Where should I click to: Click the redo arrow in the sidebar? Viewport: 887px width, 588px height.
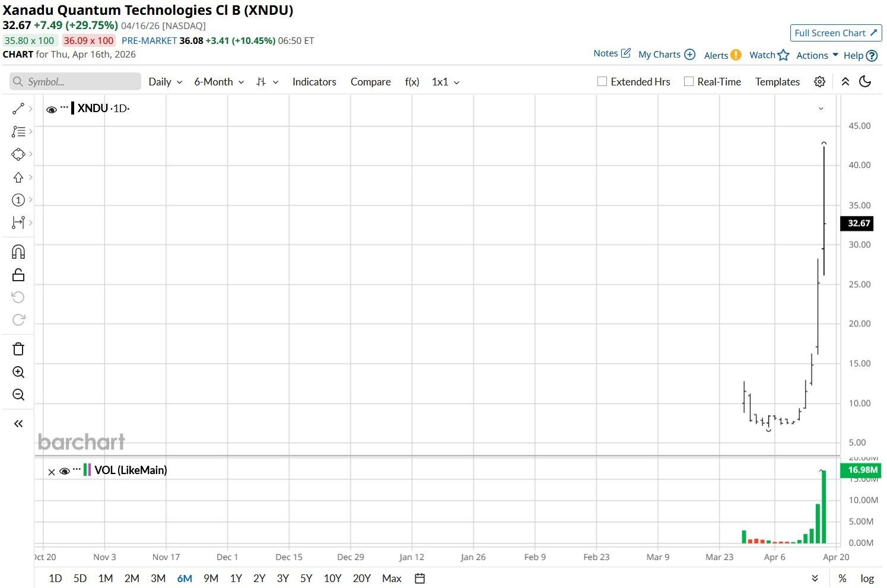(x=18, y=320)
